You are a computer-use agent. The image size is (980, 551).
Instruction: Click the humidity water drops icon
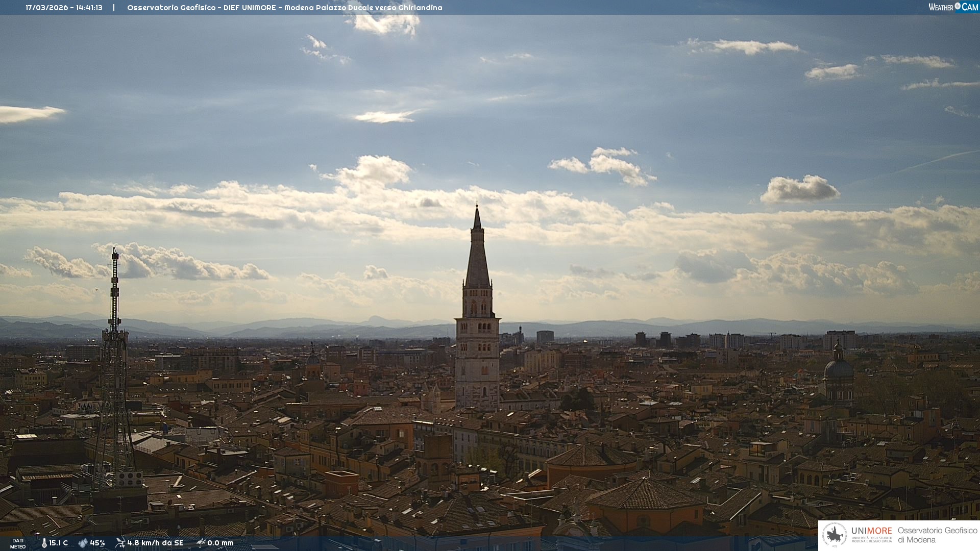click(x=83, y=543)
